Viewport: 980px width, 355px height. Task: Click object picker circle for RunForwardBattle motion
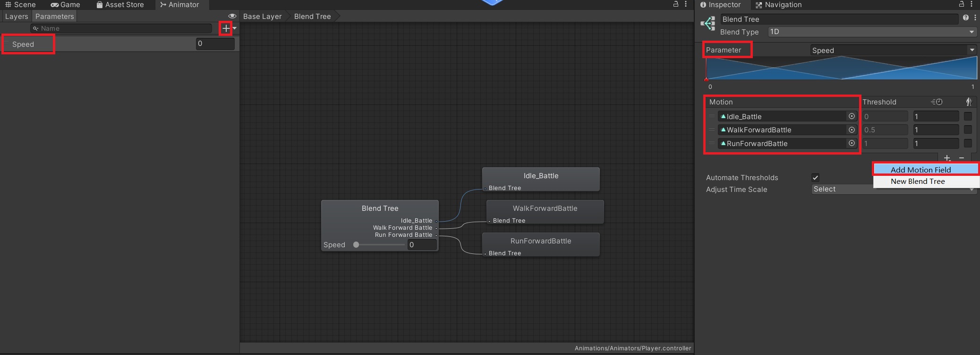(852, 143)
